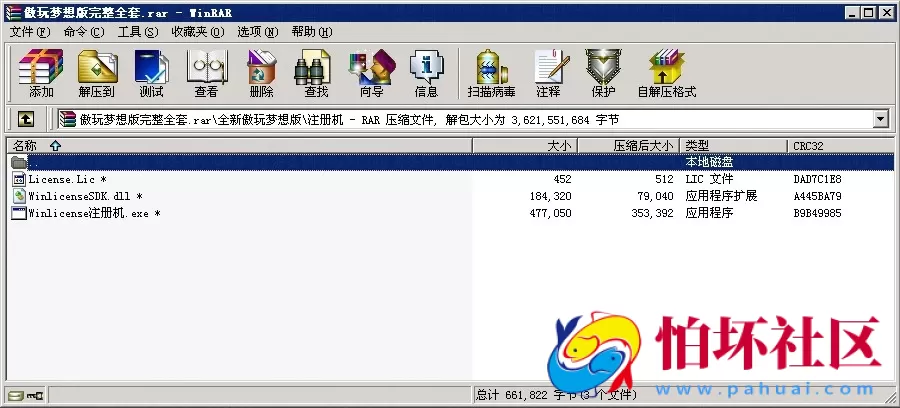Image resolution: width=900 pixels, height=408 pixels.
Task: Select the License.Lic file name
Action: pyautogui.click(x=67, y=179)
